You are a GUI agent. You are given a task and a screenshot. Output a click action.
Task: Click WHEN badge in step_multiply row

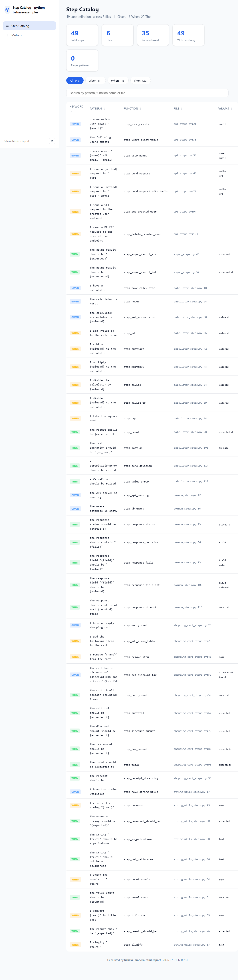pos(75,367)
